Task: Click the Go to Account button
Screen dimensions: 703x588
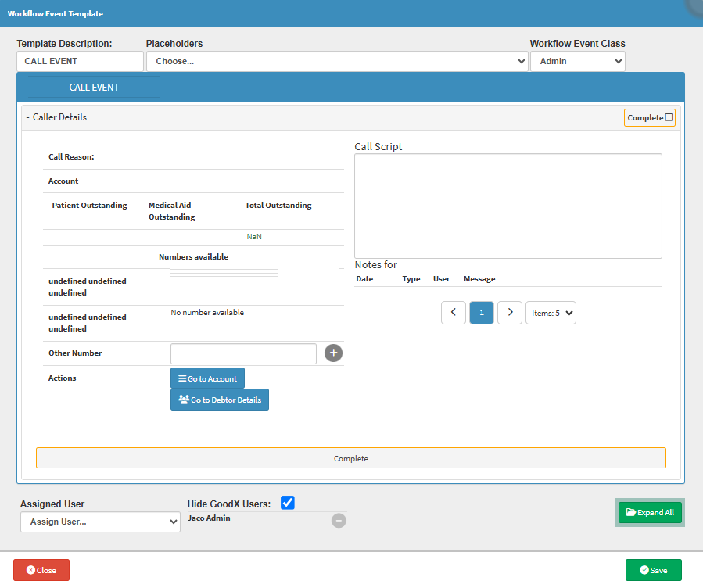Action: click(x=208, y=378)
